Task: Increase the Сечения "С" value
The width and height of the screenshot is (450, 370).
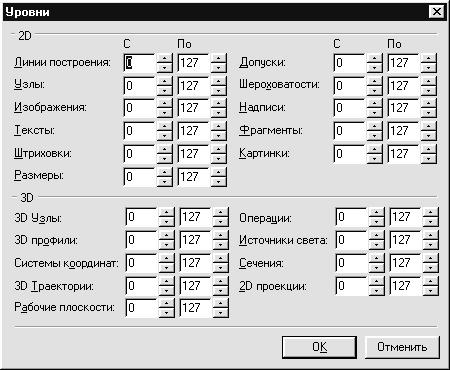Action: 377,258
